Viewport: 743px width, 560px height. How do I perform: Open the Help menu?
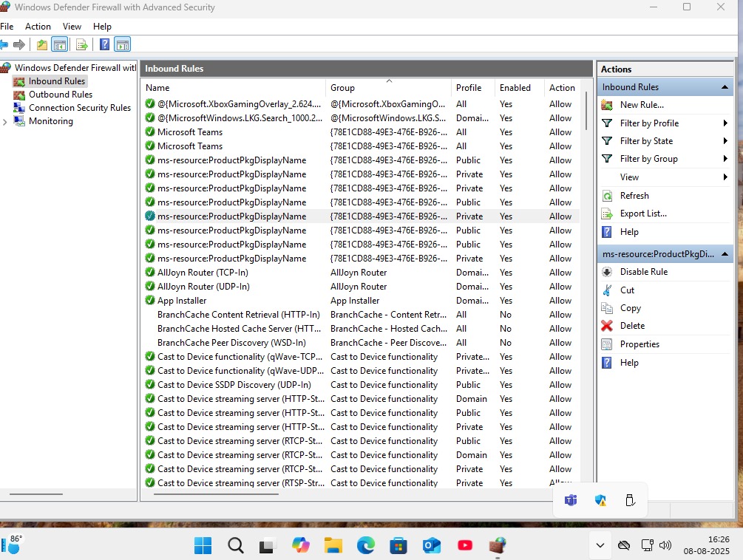click(x=102, y=27)
